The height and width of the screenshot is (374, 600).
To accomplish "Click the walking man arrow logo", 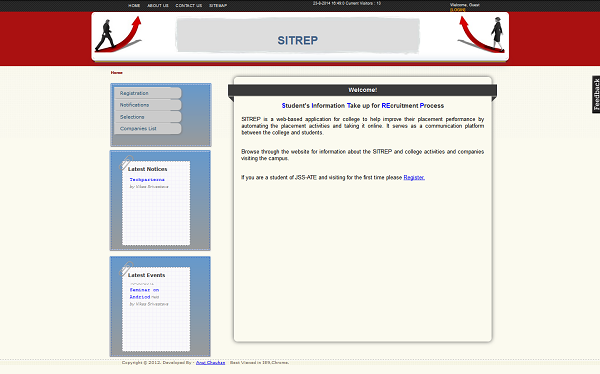I will point(118,35).
